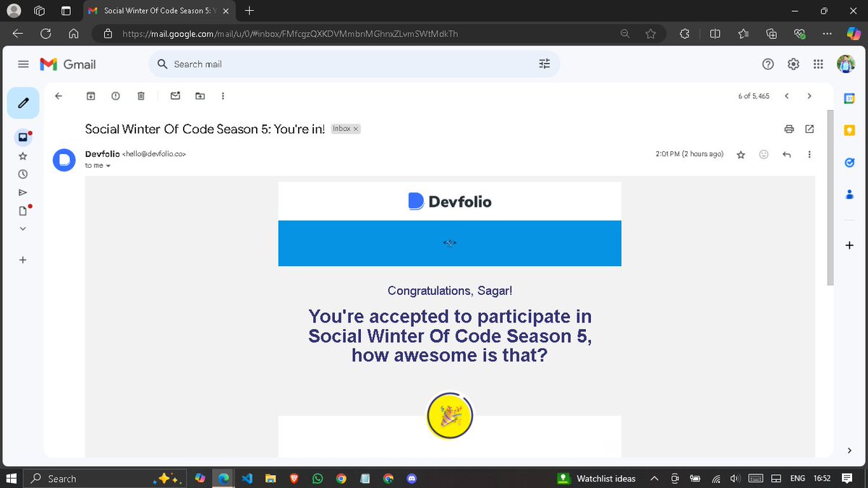
Task: Click email vertical scrollbar
Action: pos(830,197)
